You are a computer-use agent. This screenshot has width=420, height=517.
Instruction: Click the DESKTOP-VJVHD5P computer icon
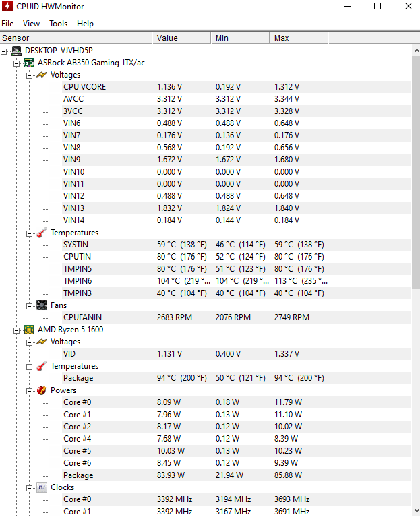(x=16, y=51)
